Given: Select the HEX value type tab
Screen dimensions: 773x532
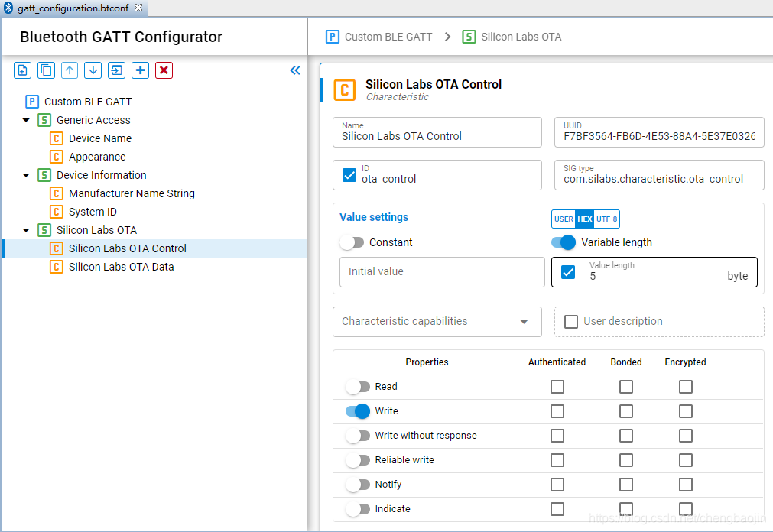Looking at the screenshot, I should [x=585, y=219].
